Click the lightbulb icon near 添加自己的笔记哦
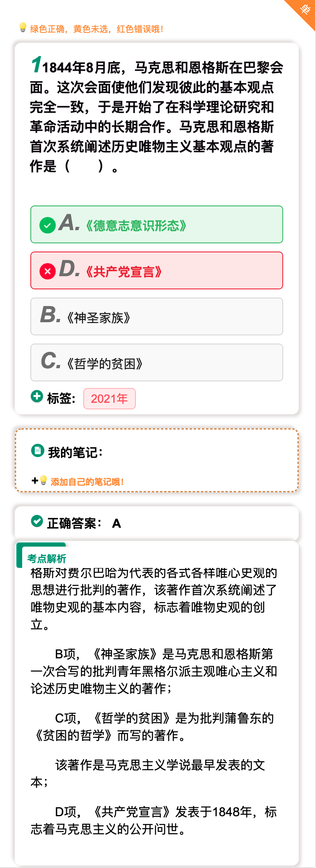Viewport: 316px width, 868px height. [44, 480]
